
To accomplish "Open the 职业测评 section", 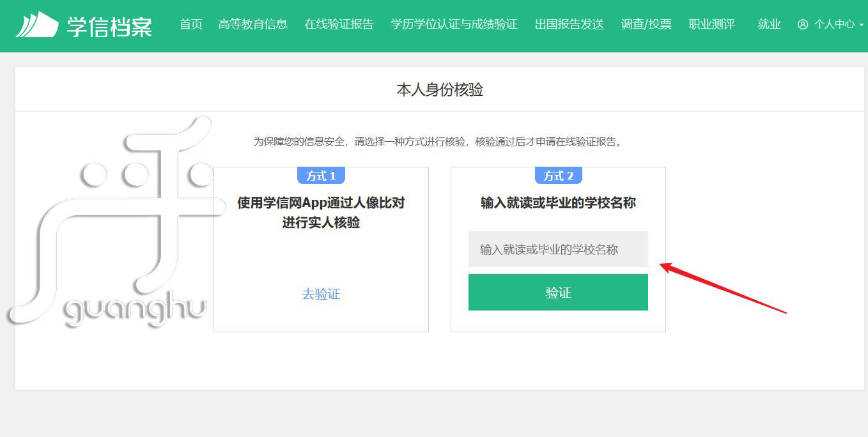I will [711, 24].
